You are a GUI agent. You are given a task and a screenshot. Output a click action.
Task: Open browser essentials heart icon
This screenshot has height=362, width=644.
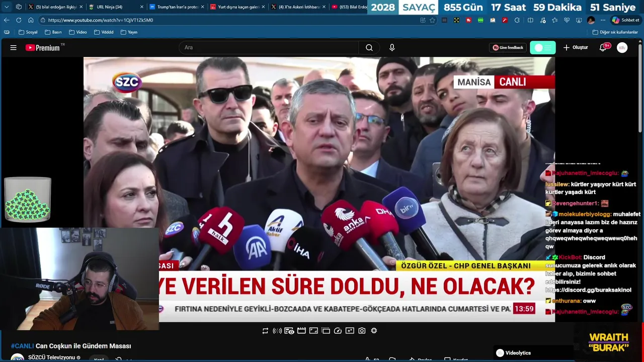(567, 20)
